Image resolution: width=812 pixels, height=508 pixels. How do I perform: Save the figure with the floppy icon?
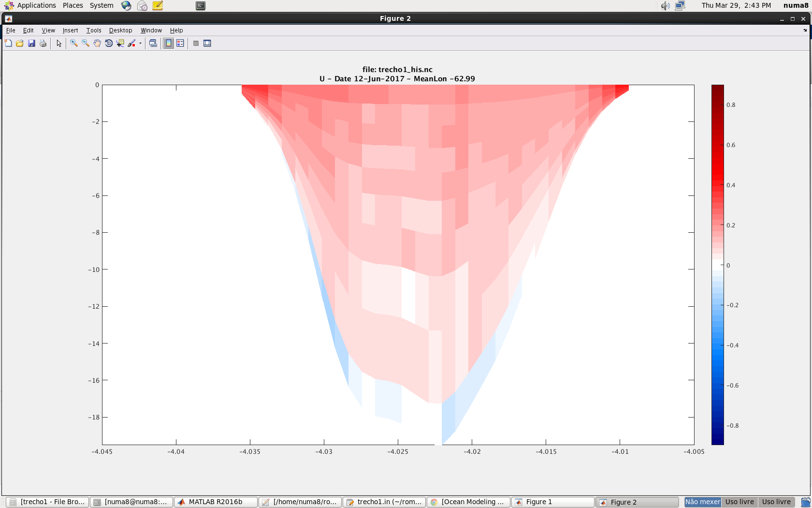(31, 44)
